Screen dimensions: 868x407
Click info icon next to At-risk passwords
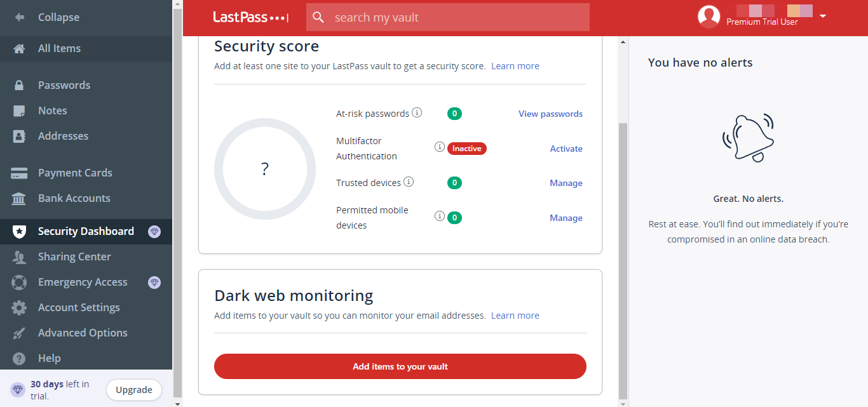(417, 113)
